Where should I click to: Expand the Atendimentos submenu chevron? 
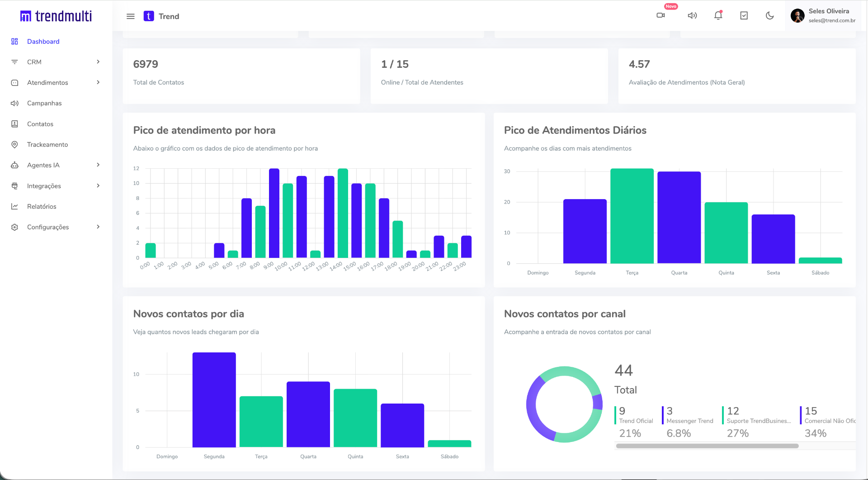(98, 82)
